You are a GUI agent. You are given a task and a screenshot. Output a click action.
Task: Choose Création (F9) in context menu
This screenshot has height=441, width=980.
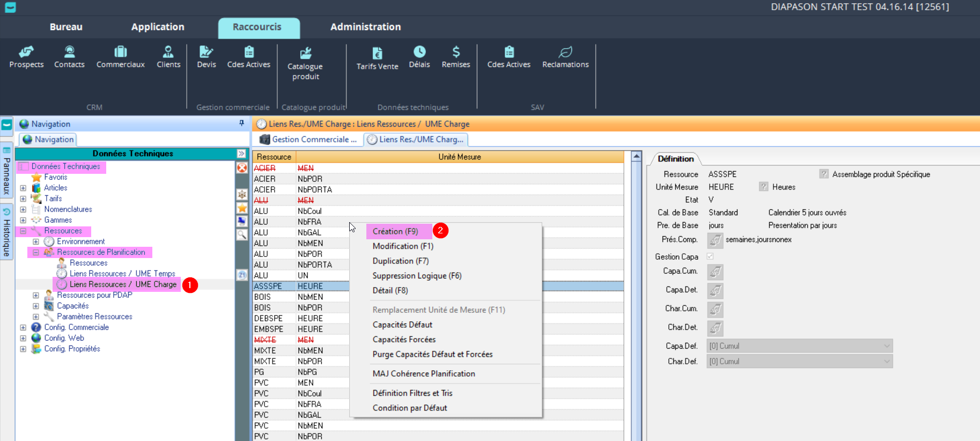point(395,231)
